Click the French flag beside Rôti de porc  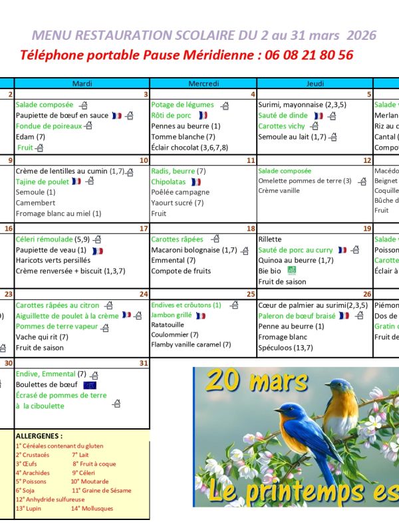click(203, 115)
